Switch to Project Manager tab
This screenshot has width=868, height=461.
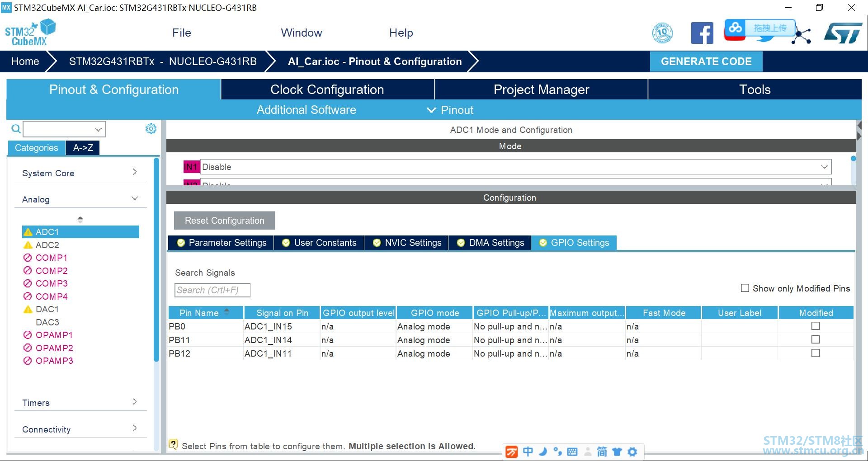tap(541, 89)
